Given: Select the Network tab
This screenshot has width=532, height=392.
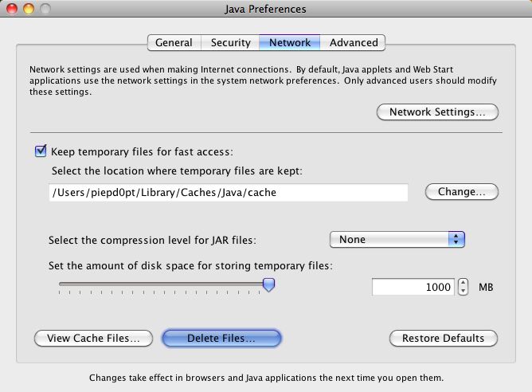Looking at the screenshot, I should coord(290,42).
